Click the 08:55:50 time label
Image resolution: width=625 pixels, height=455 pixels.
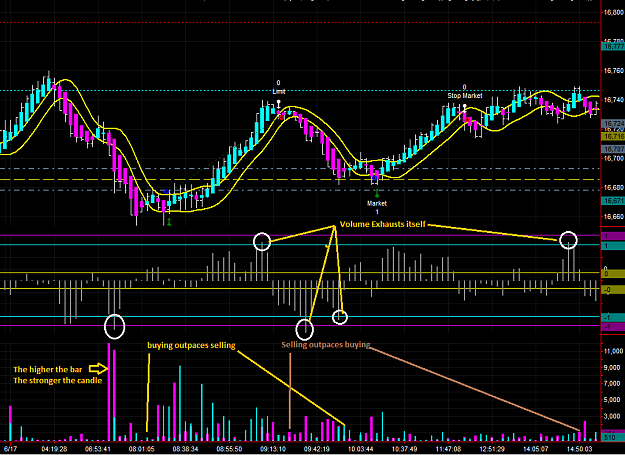tap(229, 449)
